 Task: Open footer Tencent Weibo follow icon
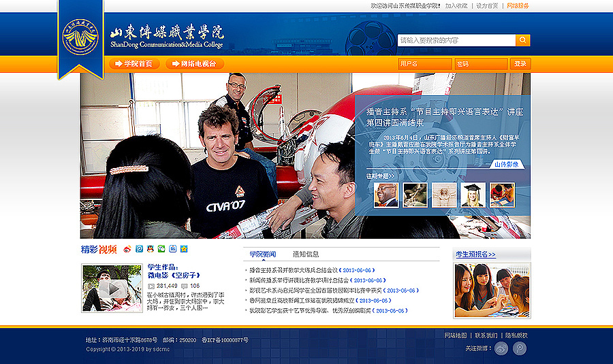pos(520,348)
